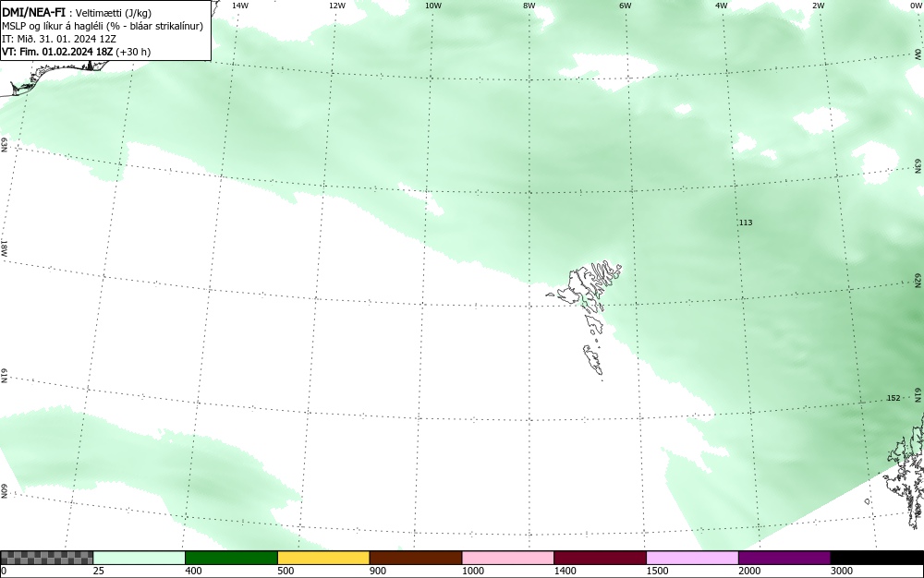This screenshot has height=578, width=924.
Task: Select the brown 900–1000 legend swatch
Action: point(416,558)
